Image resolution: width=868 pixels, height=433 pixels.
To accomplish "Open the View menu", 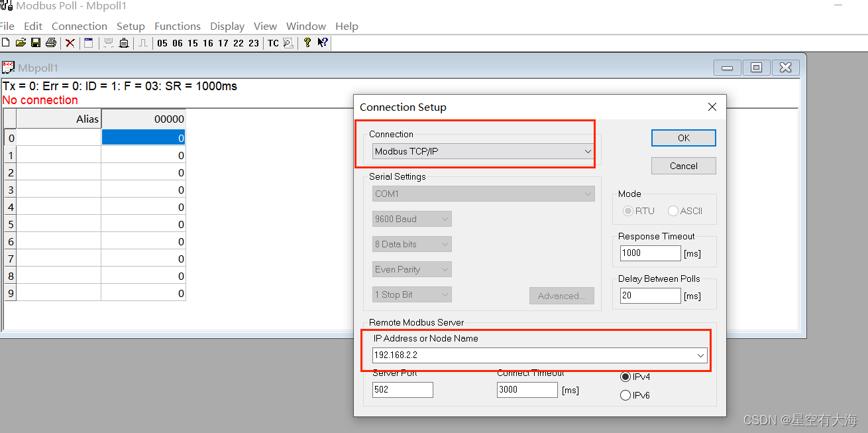I will tap(265, 27).
